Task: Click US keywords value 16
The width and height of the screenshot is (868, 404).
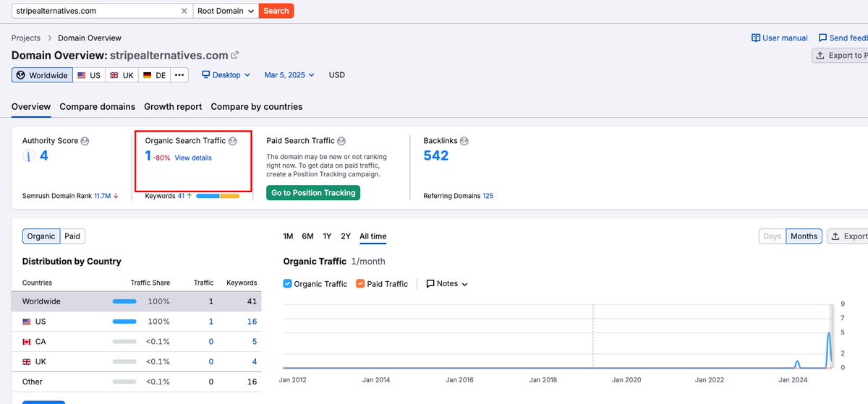Action: tap(252, 322)
